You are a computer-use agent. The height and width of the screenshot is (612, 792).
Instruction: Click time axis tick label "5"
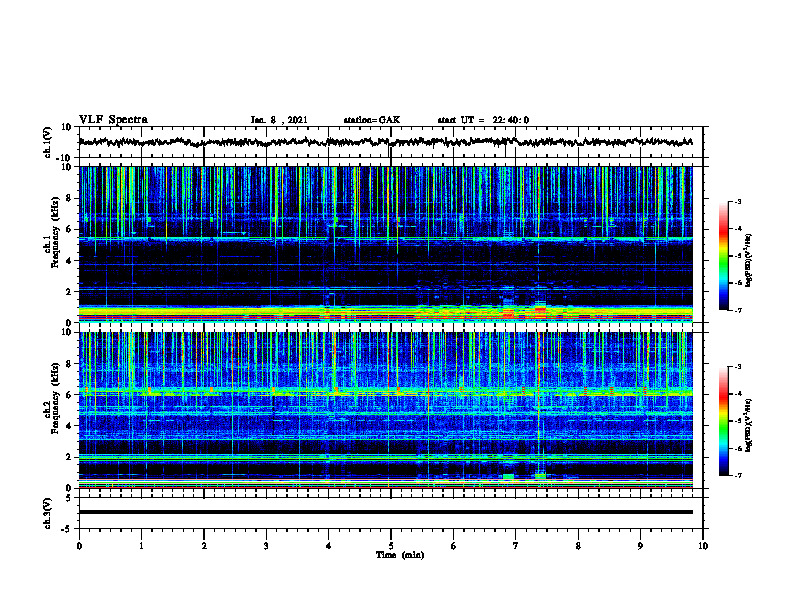coord(391,546)
